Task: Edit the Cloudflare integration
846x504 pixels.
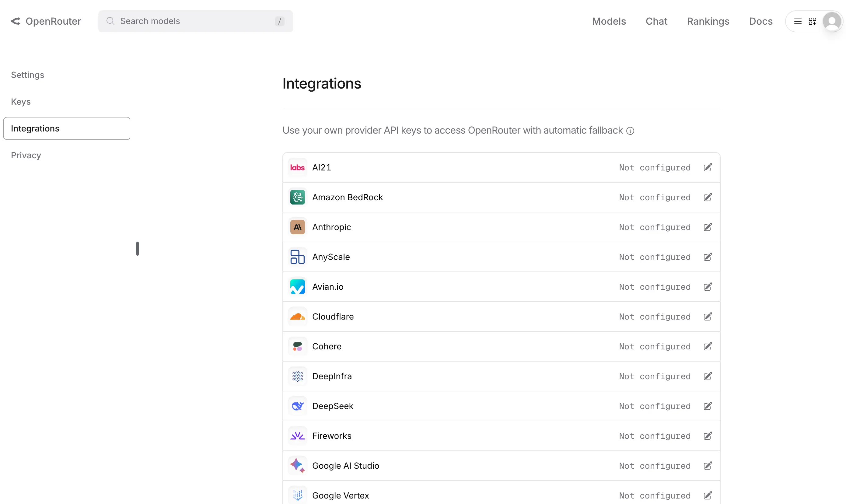Action: tap(708, 317)
